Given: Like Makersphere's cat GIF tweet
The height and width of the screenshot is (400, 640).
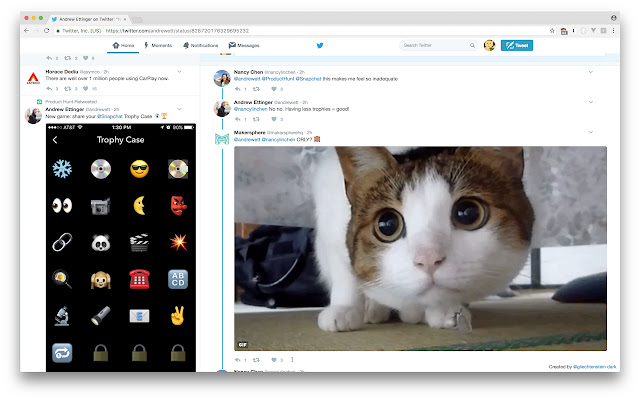Looking at the screenshot, I should click(x=274, y=360).
